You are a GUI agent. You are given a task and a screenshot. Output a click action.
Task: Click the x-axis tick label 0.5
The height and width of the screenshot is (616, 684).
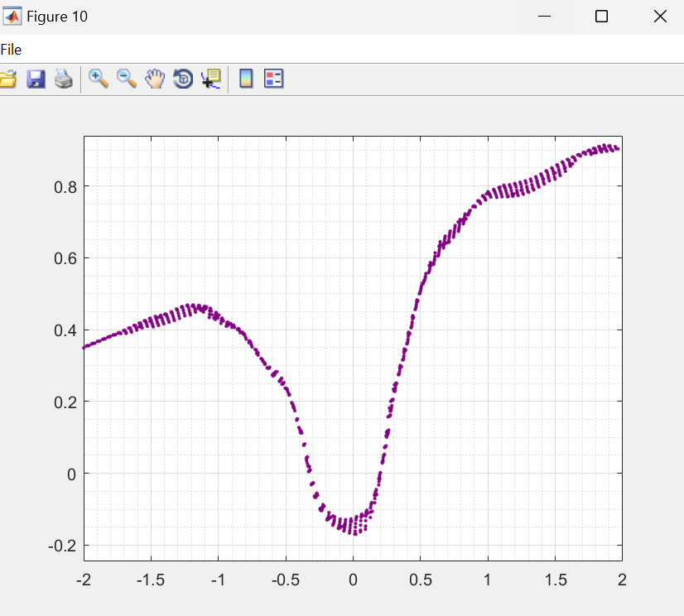click(420, 579)
